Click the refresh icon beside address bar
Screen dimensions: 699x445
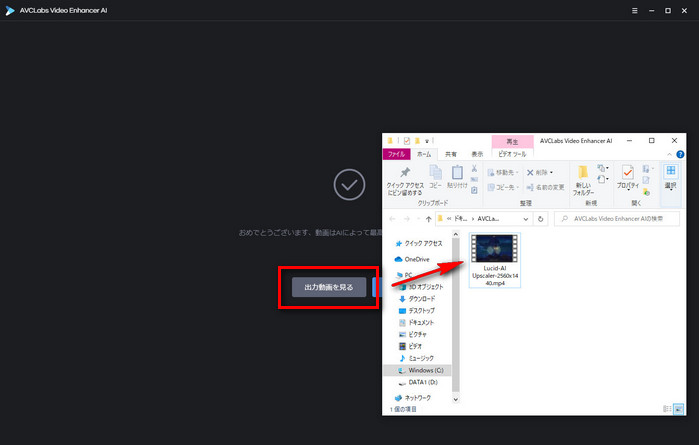pos(540,219)
